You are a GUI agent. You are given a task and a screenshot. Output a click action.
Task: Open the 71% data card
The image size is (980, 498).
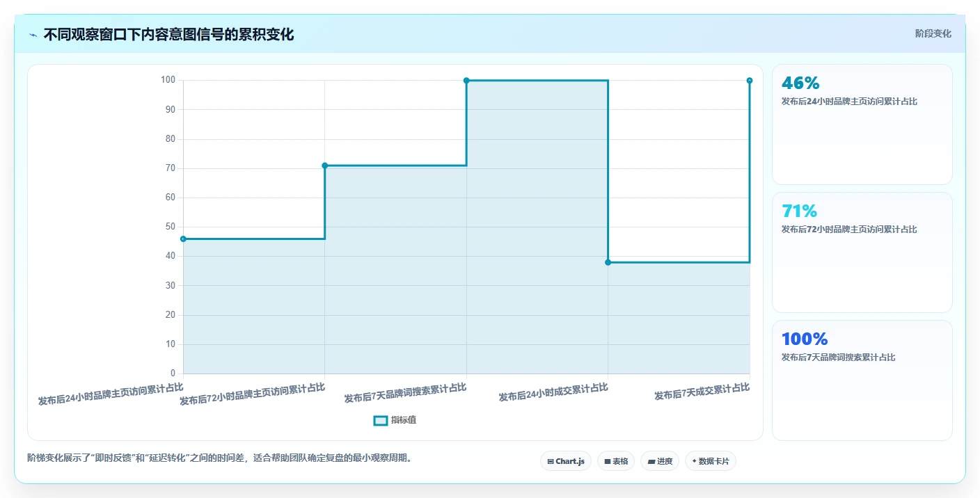click(x=862, y=252)
